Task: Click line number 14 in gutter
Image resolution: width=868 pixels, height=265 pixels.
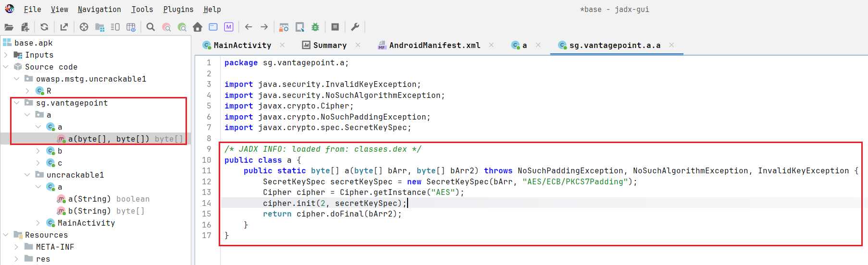Action: click(x=207, y=203)
